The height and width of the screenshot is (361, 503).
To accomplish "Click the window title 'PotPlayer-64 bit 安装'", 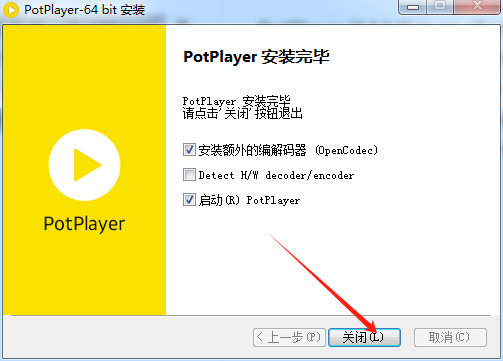I will [x=84, y=10].
